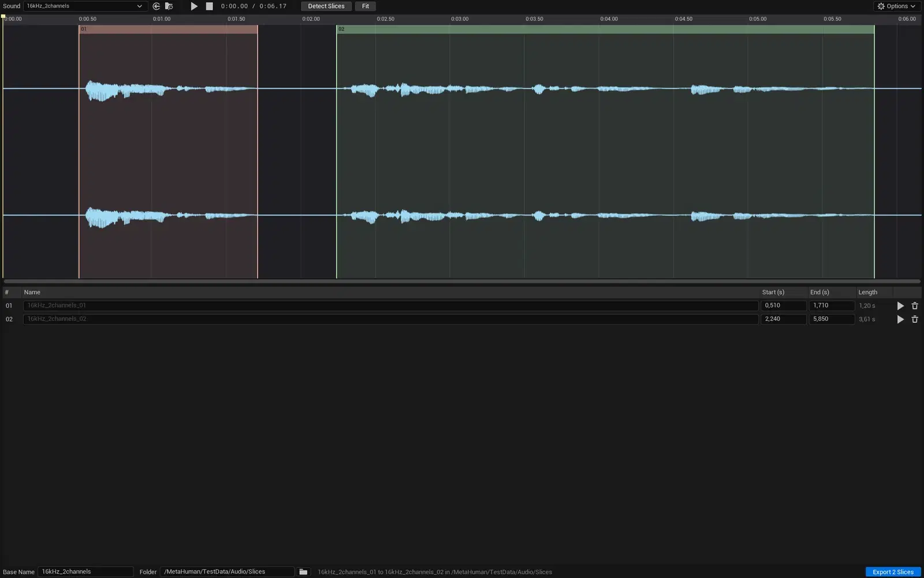Image resolution: width=924 pixels, height=578 pixels.
Task: Open the Sound asset dropdown
Action: pos(85,6)
